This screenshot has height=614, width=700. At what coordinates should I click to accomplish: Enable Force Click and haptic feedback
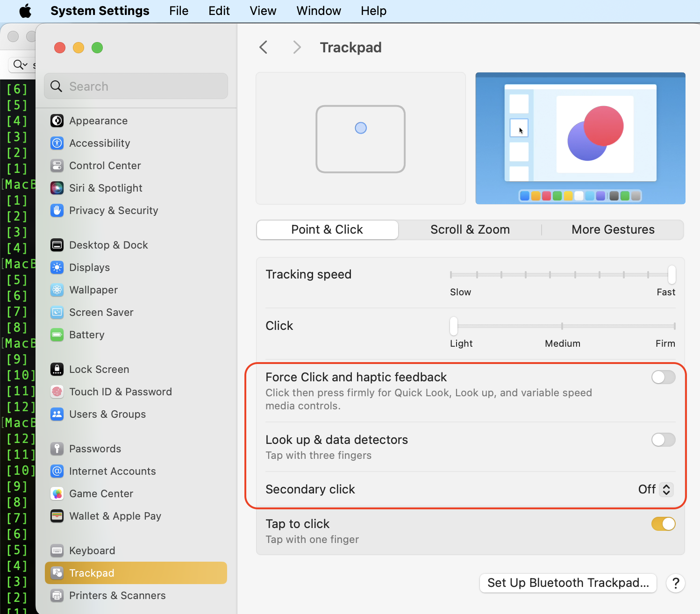pos(663,377)
